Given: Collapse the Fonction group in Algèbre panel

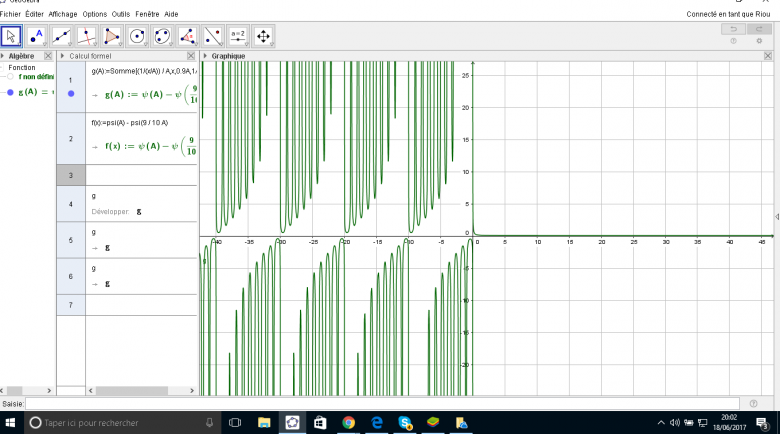Looking at the screenshot, I should (4, 68).
